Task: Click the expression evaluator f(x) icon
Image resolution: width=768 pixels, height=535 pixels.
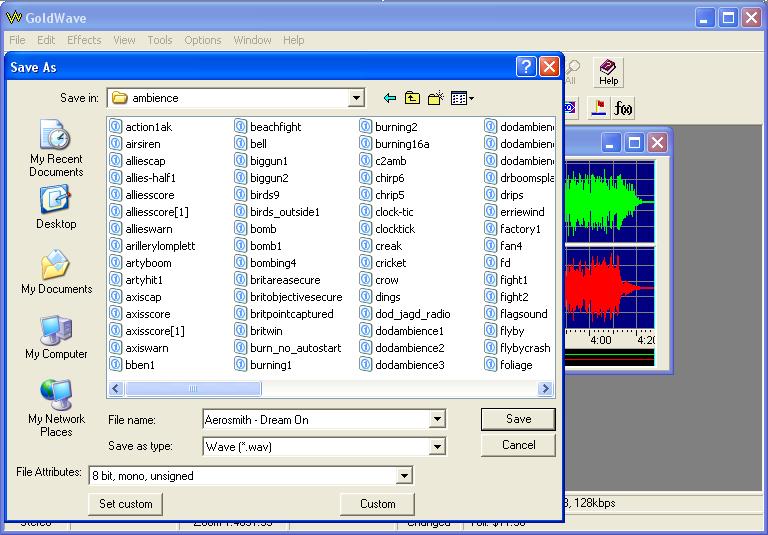Action: (624, 107)
